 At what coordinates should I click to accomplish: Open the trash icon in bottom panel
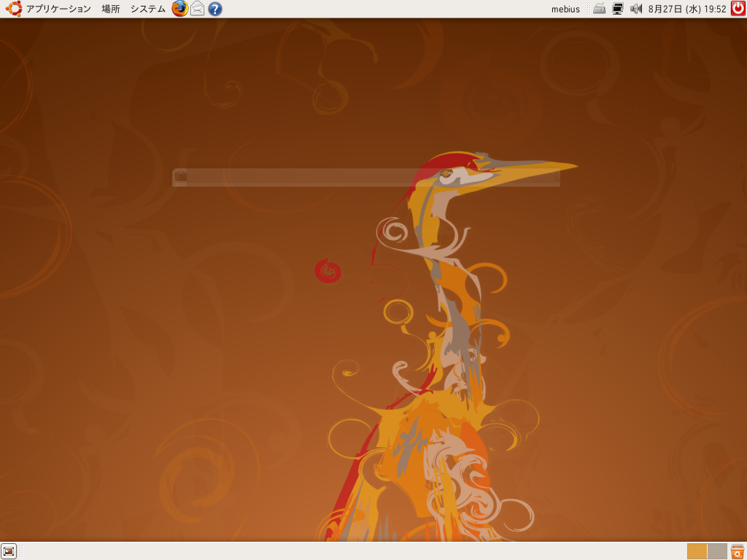(x=738, y=551)
